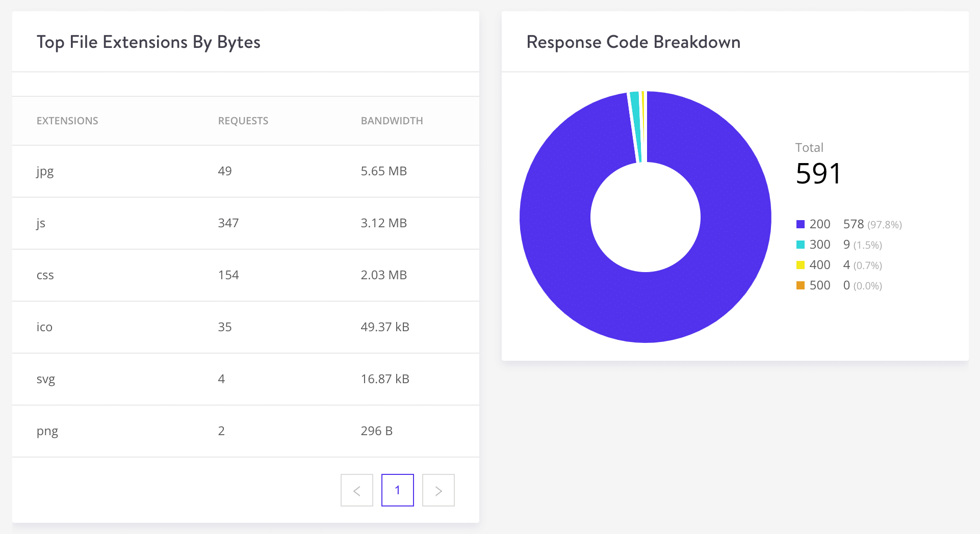Image resolution: width=980 pixels, height=534 pixels.
Task: Click the 97.8% percentage label
Action: (884, 224)
